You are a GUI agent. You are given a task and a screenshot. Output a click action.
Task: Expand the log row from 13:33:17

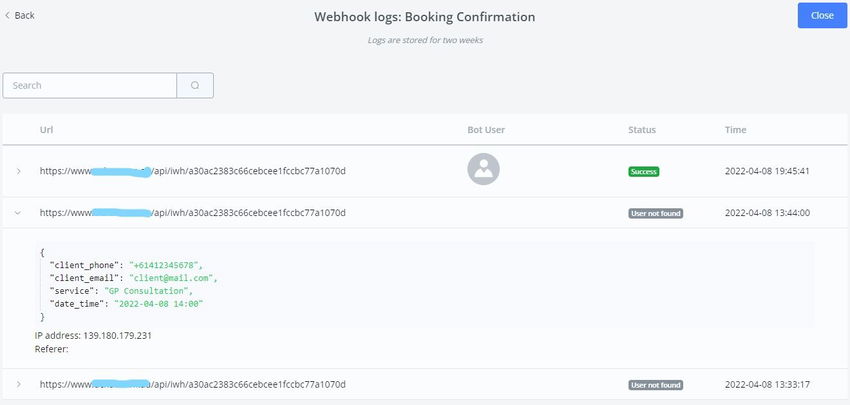(x=18, y=384)
